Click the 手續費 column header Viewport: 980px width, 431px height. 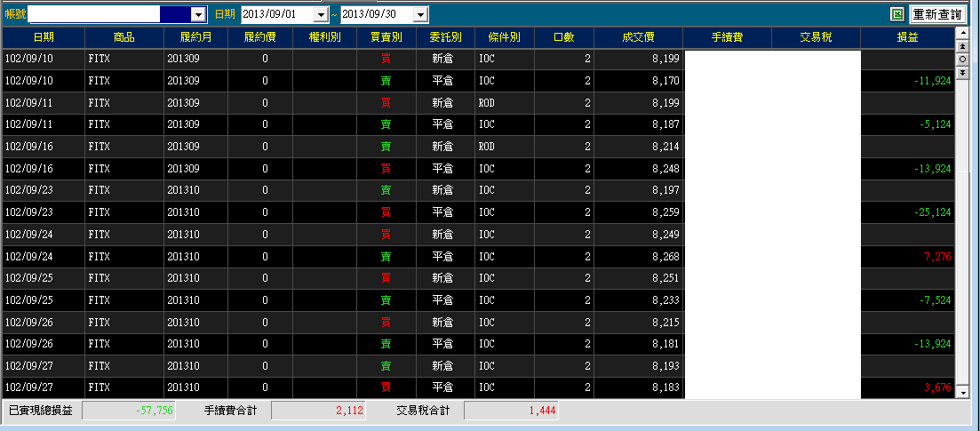pyautogui.click(x=728, y=37)
